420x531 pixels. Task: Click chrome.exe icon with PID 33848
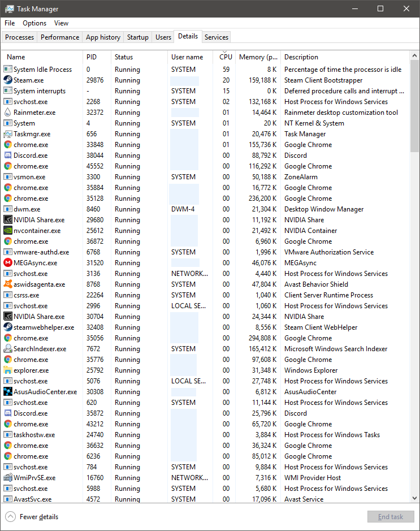(x=8, y=145)
